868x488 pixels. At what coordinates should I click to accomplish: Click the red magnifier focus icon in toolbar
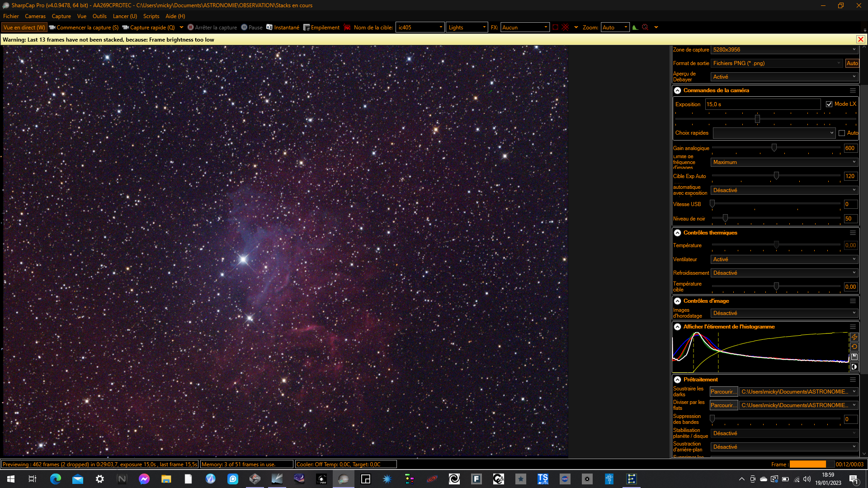[645, 28]
